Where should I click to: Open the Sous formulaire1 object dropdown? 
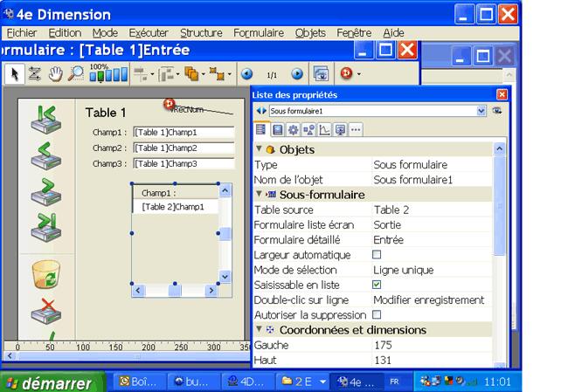click(x=481, y=112)
